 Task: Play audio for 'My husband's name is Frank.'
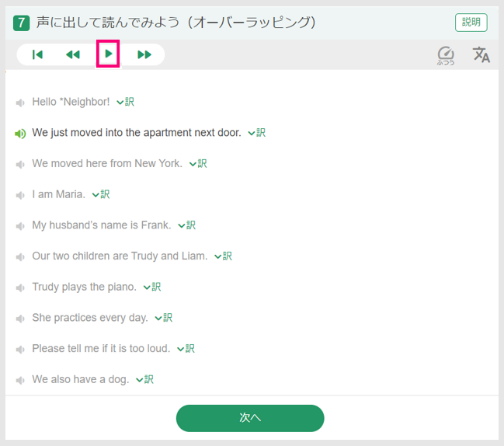coord(20,226)
